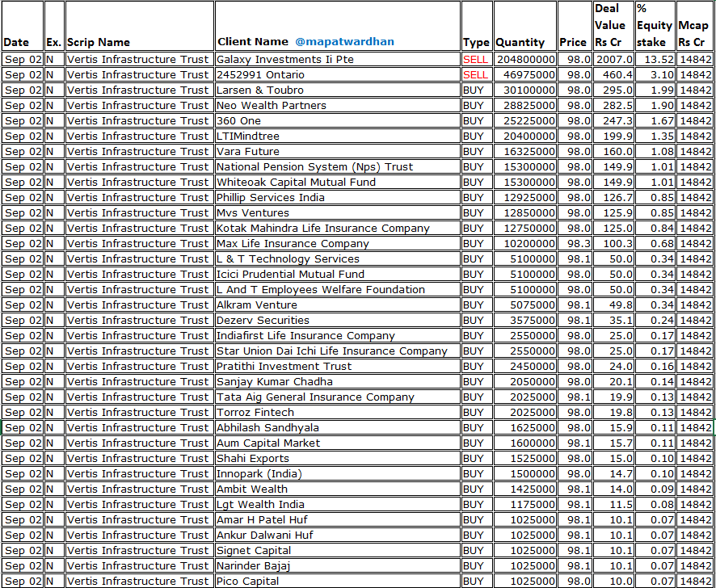Click the deal value 35.1 cell
Viewport: 716px width, 588px height.
(x=613, y=320)
